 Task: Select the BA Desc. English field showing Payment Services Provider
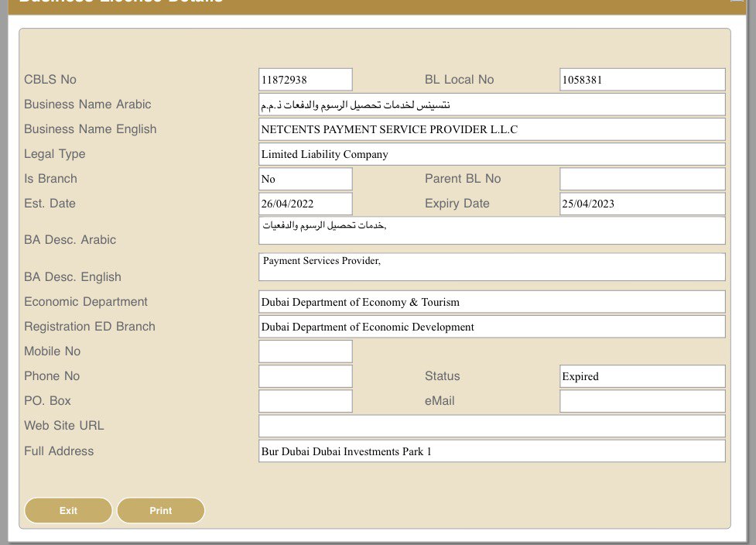tap(491, 266)
